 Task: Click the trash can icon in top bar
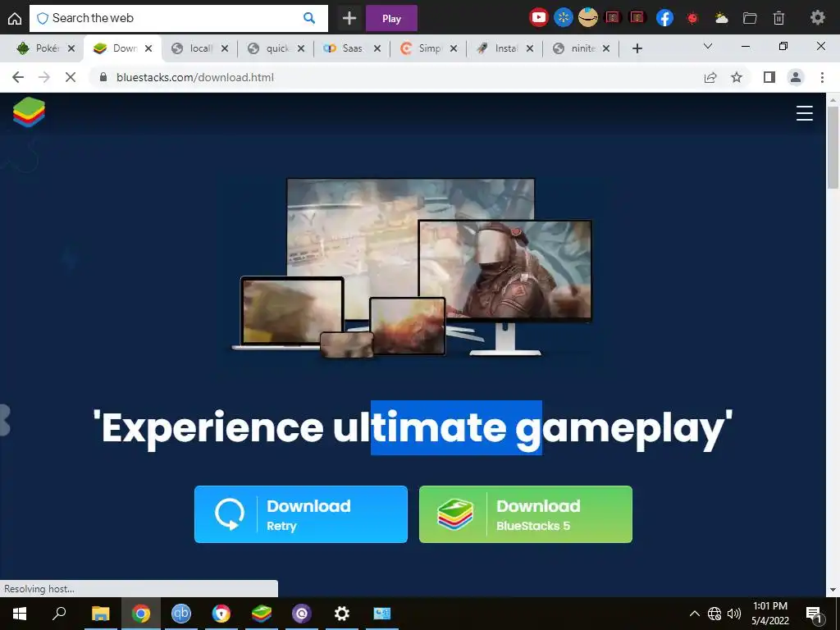(779, 18)
